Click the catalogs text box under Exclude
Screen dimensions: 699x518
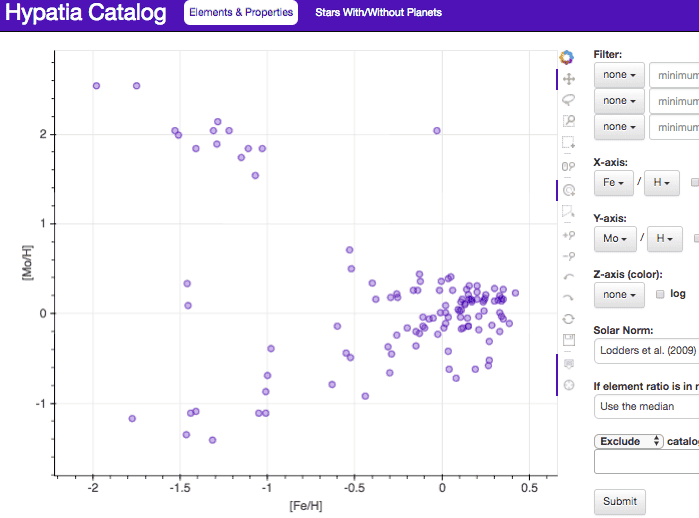646,461
